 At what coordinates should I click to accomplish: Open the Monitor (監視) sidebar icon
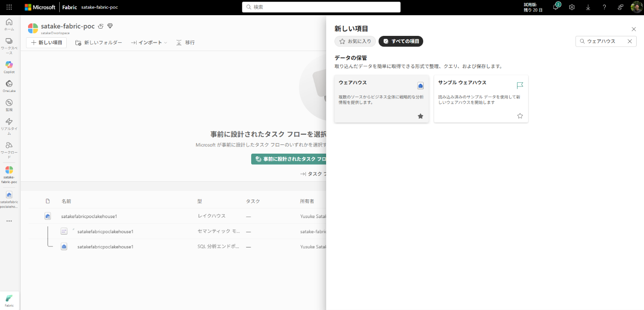coord(9,105)
